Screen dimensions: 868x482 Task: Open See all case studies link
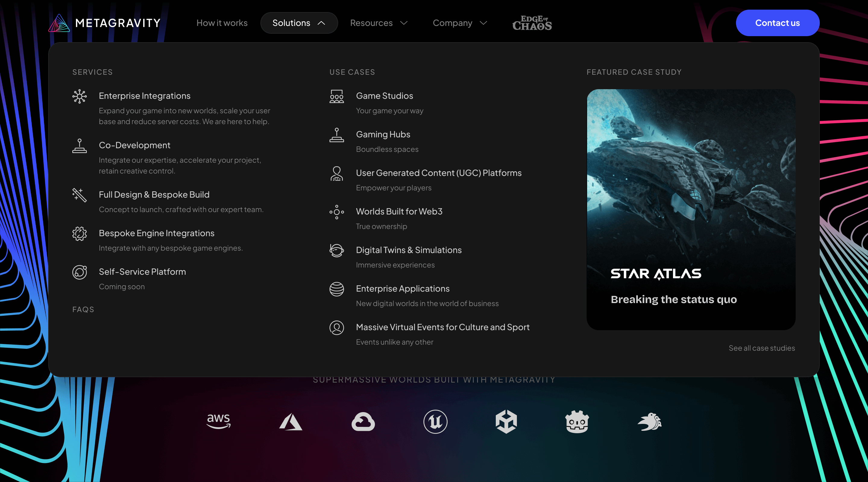click(x=762, y=348)
